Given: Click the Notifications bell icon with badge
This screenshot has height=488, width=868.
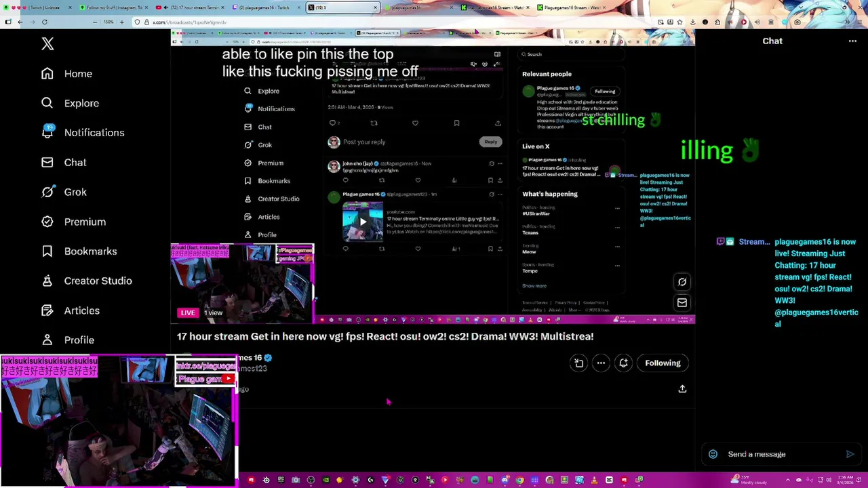Looking at the screenshot, I should click(x=47, y=131).
